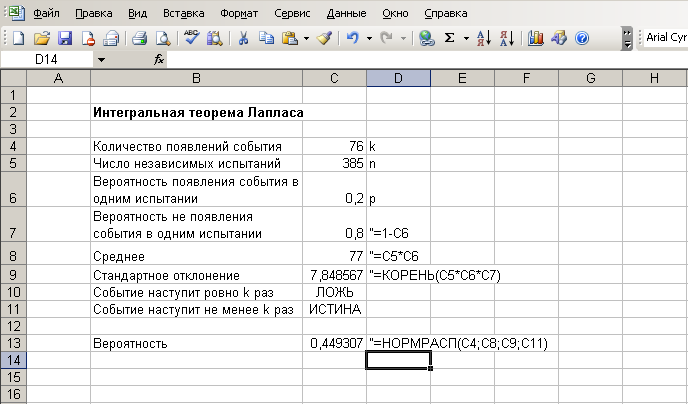688x404 pixels.
Task: Open the Окно menu
Action: 395,13
